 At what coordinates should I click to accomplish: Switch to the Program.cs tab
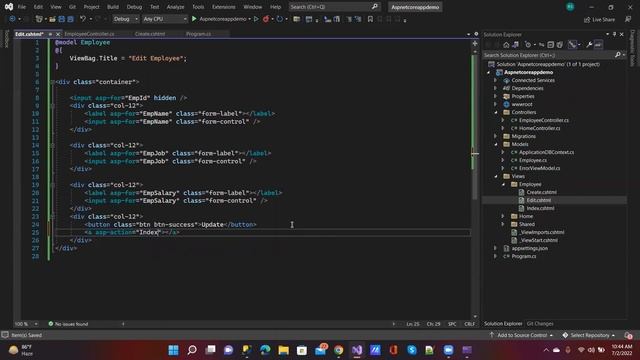tap(199, 34)
